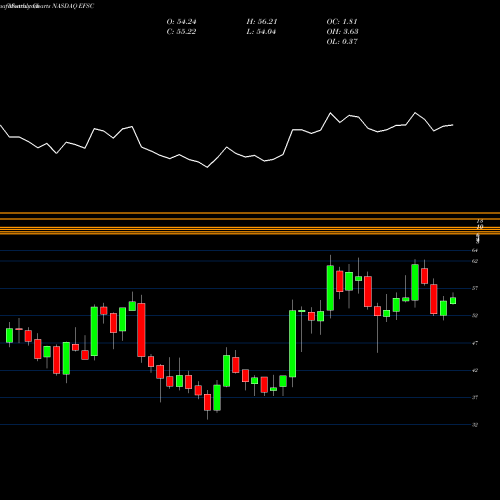
Task: Click the 47 price axis label
Action: pyautogui.click(x=475, y=343)
